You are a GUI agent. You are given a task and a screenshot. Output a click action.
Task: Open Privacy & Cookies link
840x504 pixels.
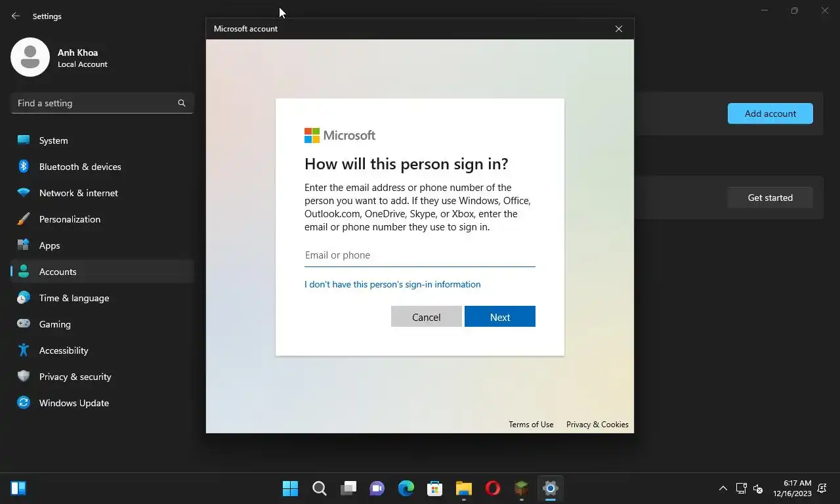(x=597, y=425)
